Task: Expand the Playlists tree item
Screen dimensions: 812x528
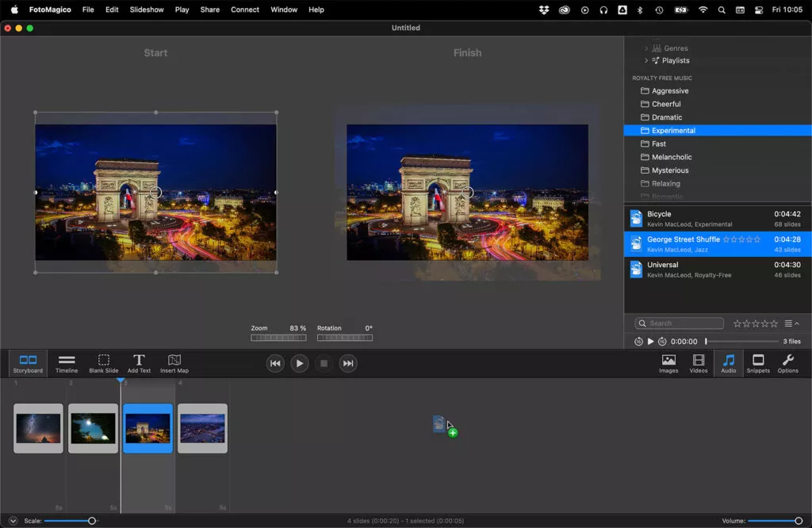Action: tap(646, 60)
